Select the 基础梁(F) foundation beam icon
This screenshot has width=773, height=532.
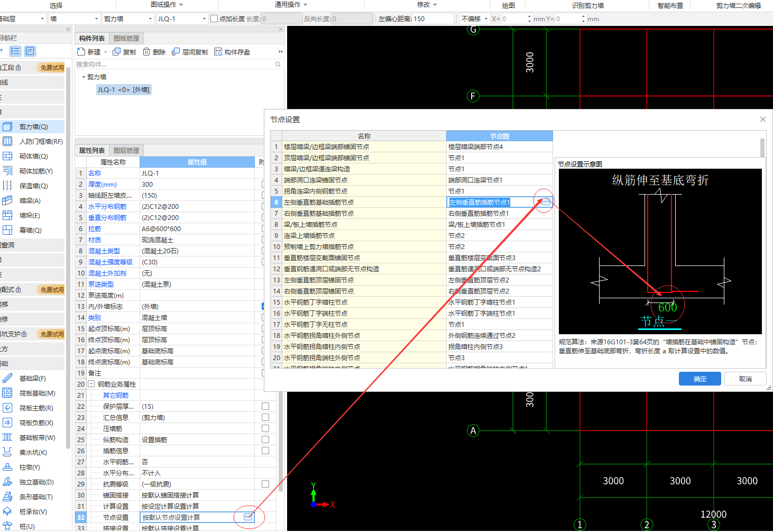click(7, 378)
